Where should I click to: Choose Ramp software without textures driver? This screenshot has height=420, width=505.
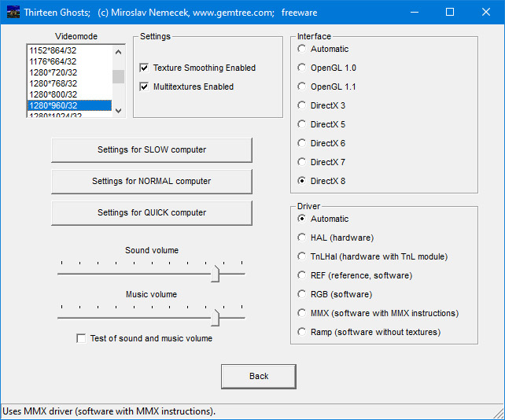[x=302, y=333]
